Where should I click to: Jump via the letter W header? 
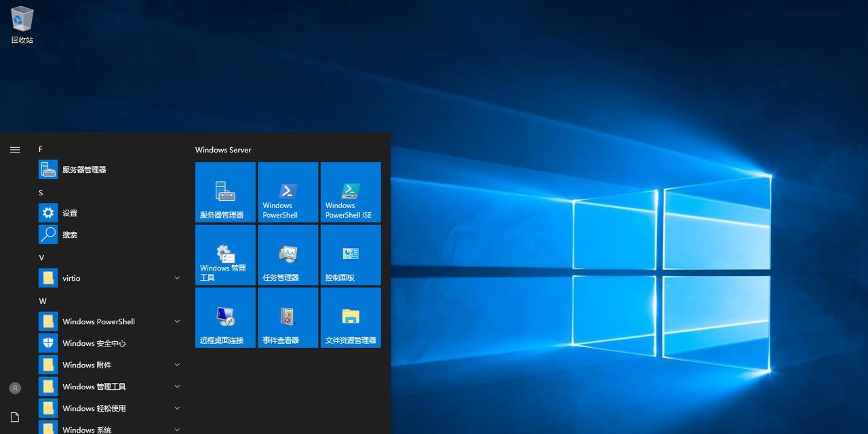coord(42,301)
